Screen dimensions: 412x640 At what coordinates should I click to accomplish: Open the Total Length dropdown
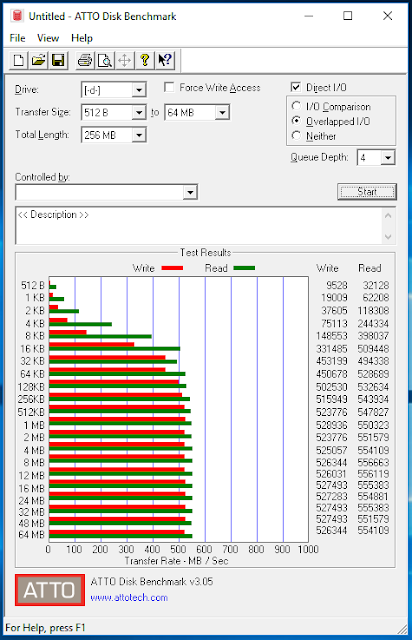pyautogui.click(x=139, y=135)
